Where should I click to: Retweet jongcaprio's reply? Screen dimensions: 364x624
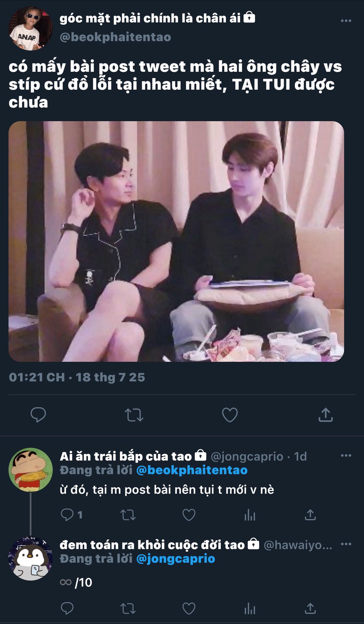click(128, 515)
